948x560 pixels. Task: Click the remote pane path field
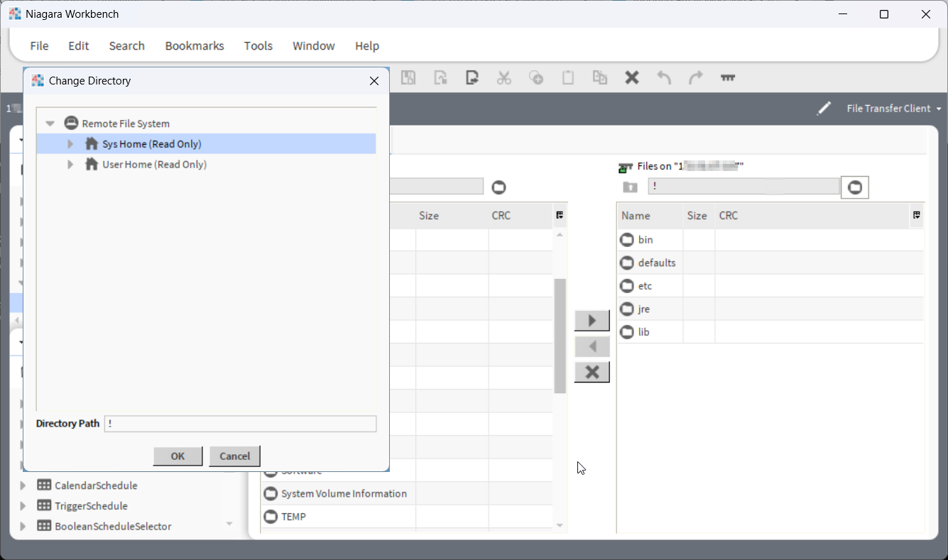point(743,187)
